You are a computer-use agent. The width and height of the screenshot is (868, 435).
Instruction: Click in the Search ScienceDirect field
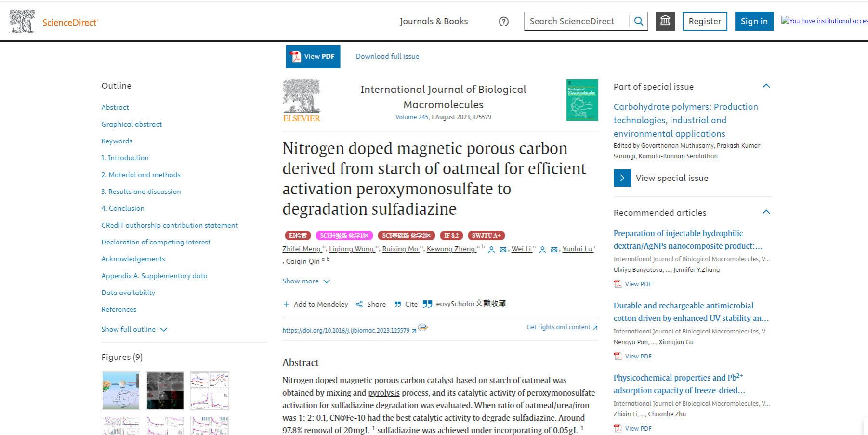[x=576, y=21]
